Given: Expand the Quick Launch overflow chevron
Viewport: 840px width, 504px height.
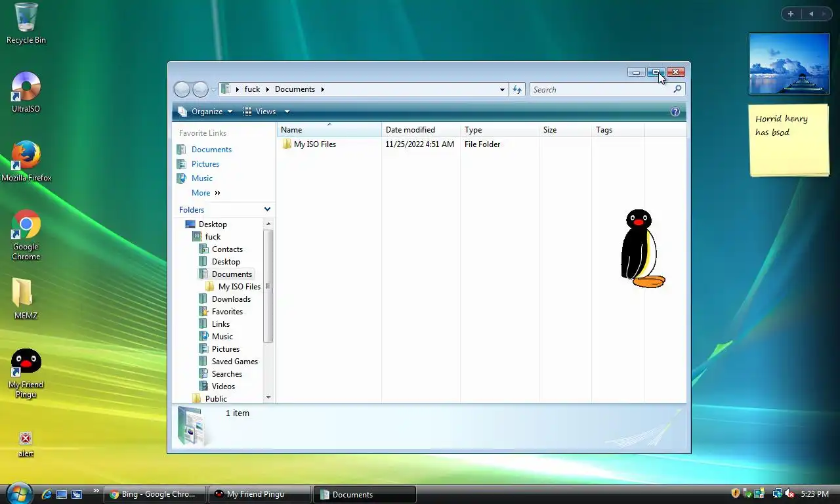Looking at the screenshot, I should [96, 490].
